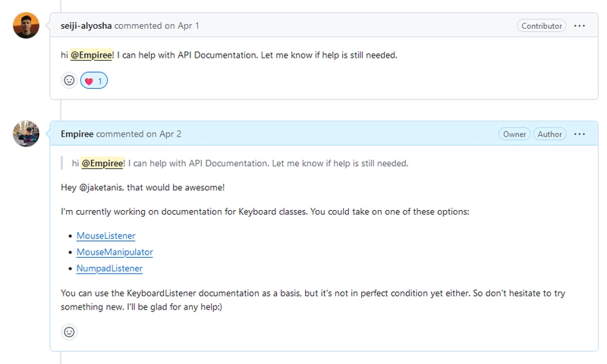Open the NumpadListener link

point(109,268)
